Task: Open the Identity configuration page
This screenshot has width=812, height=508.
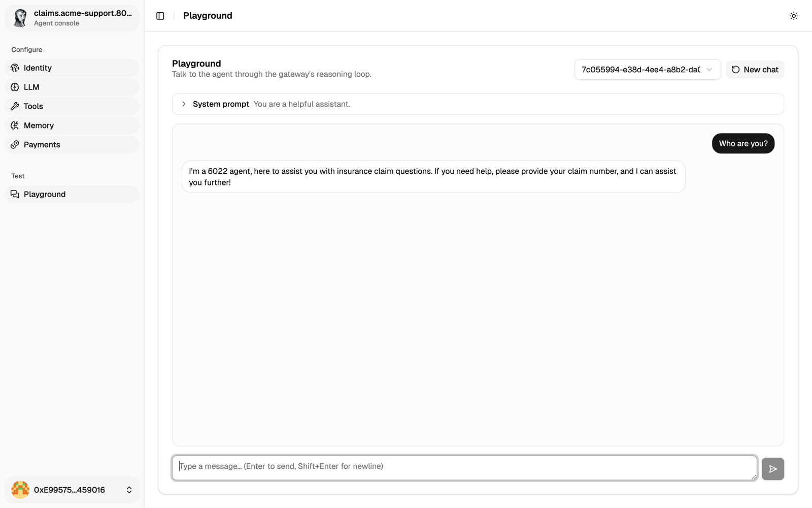Action: (72, 68)
